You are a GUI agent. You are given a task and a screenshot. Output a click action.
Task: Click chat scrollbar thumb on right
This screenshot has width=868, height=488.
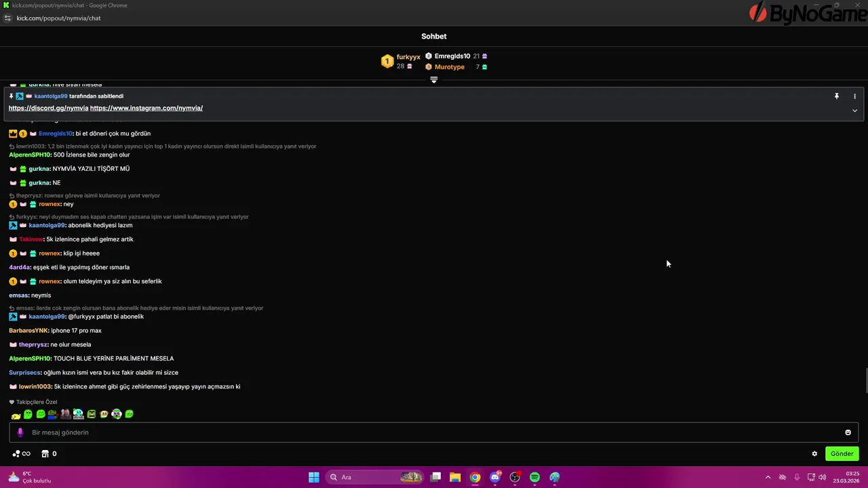point(865,380)
